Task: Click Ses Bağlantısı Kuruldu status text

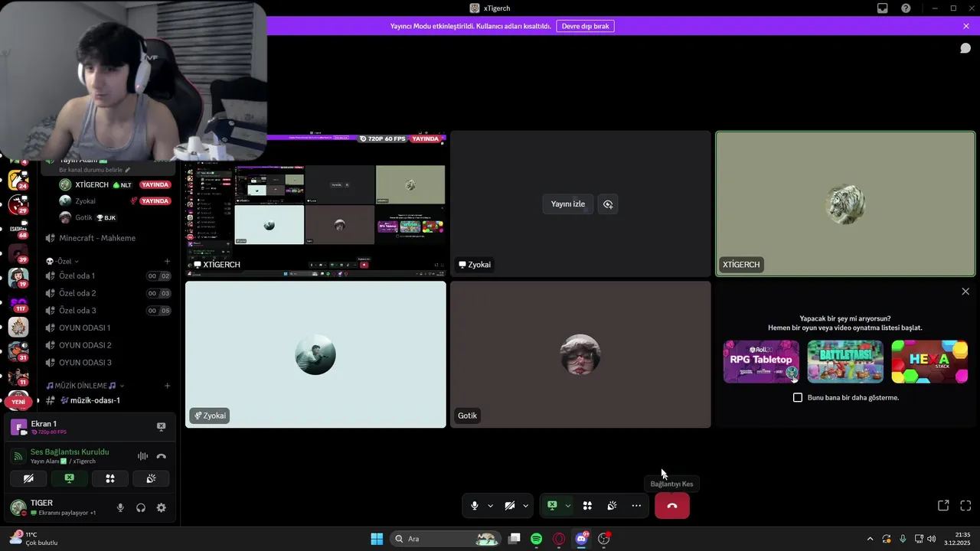Action: pos(70,452)
